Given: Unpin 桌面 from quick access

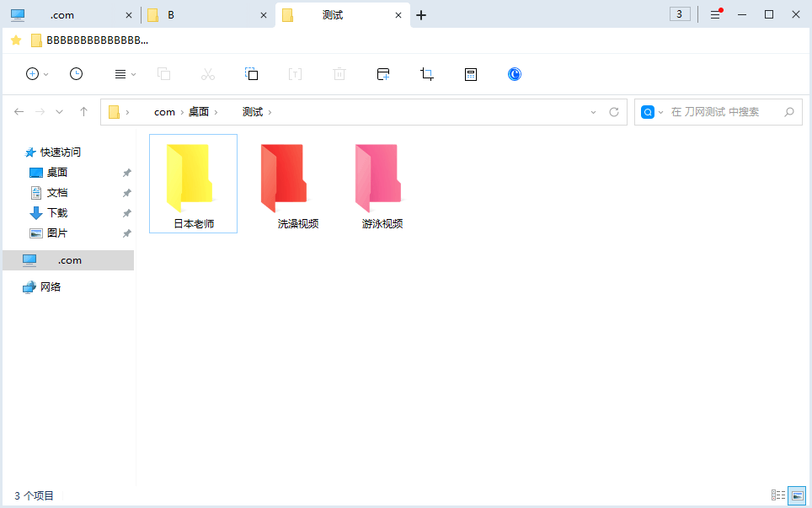Looking at the screenshot, I should pyautogui.click(x=126, y=172).
